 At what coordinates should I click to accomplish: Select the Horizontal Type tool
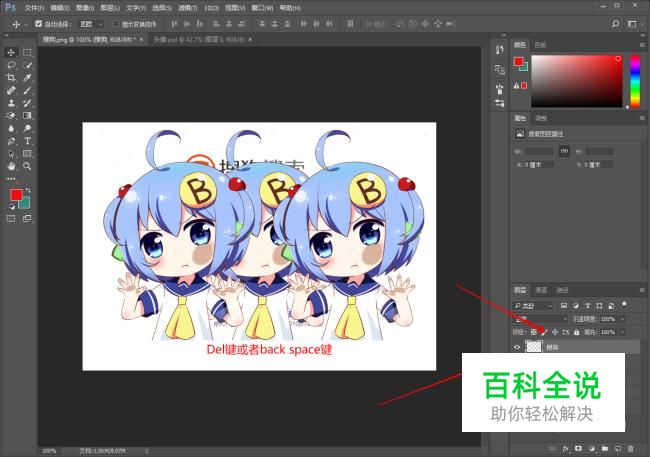27,141
